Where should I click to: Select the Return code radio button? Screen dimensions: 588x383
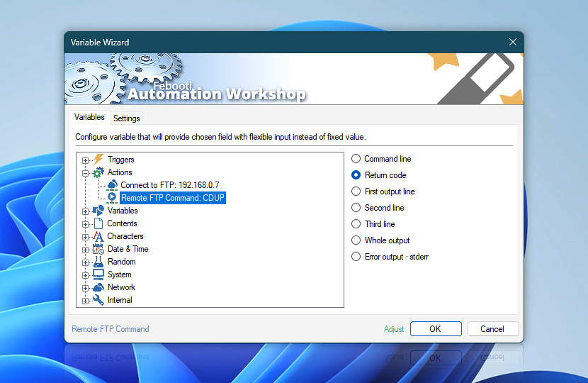tap(356, 175)
